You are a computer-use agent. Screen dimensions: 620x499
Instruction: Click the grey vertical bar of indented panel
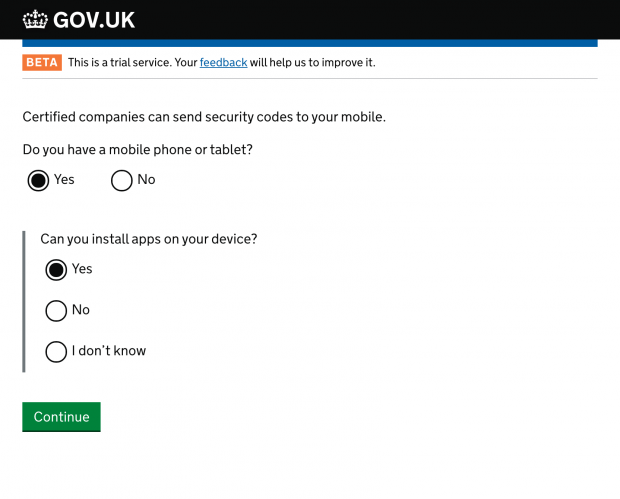24,302
